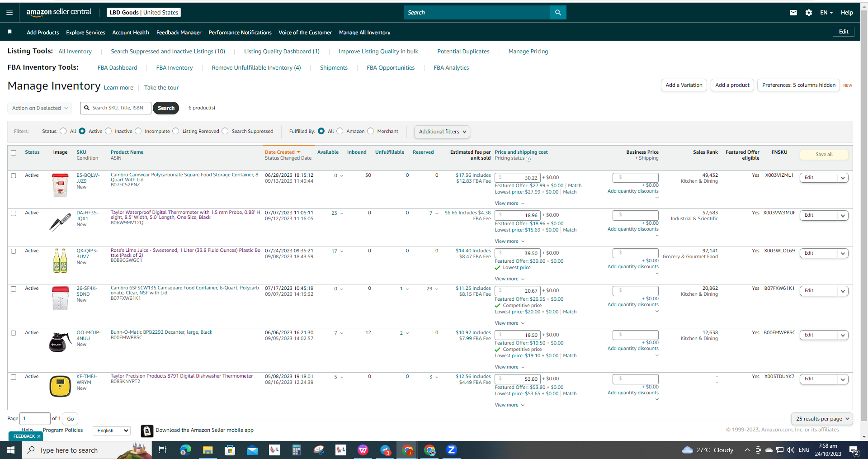Open the Mail app from taskbar

(252, 450)
